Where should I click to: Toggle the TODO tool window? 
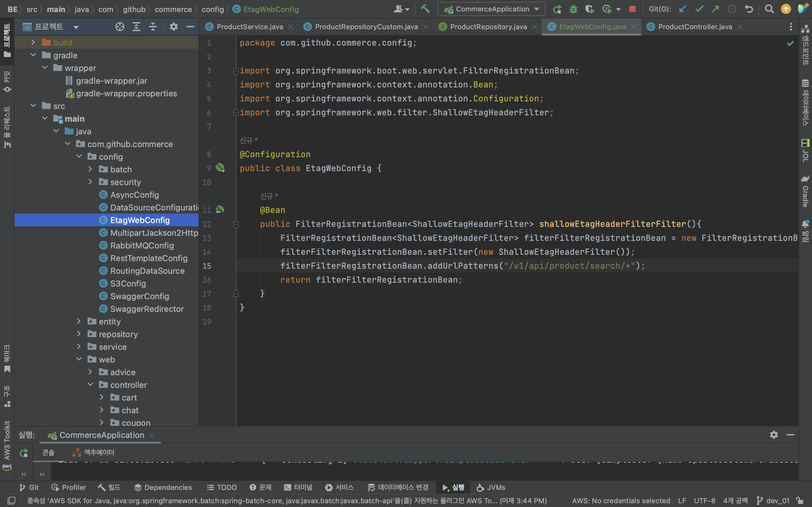(222, 487)
